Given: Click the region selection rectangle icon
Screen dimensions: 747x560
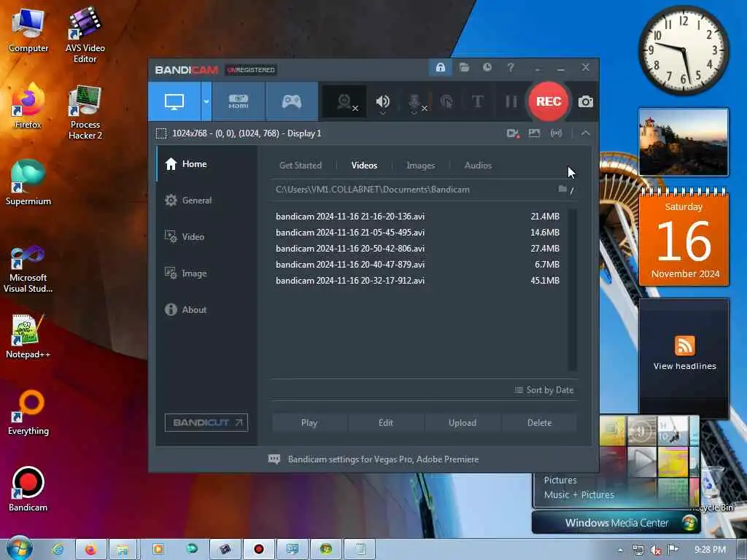Looking at the screenshot, I should (161, 133).
